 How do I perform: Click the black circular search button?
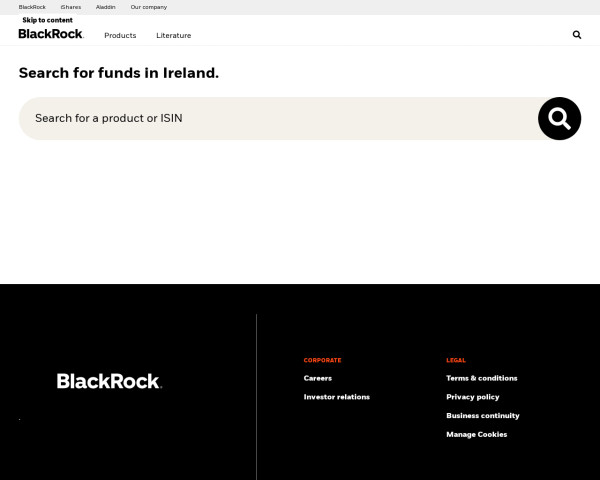pyautogui.click(x=559, y=119)
